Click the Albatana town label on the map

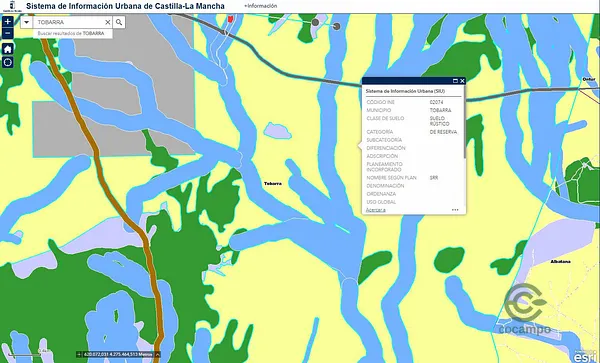[x=561, y=262]
